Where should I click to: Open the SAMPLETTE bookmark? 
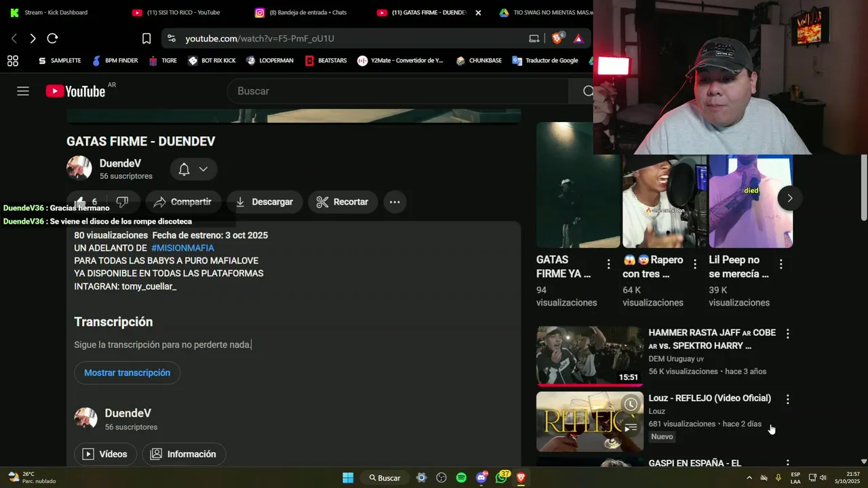60,60
